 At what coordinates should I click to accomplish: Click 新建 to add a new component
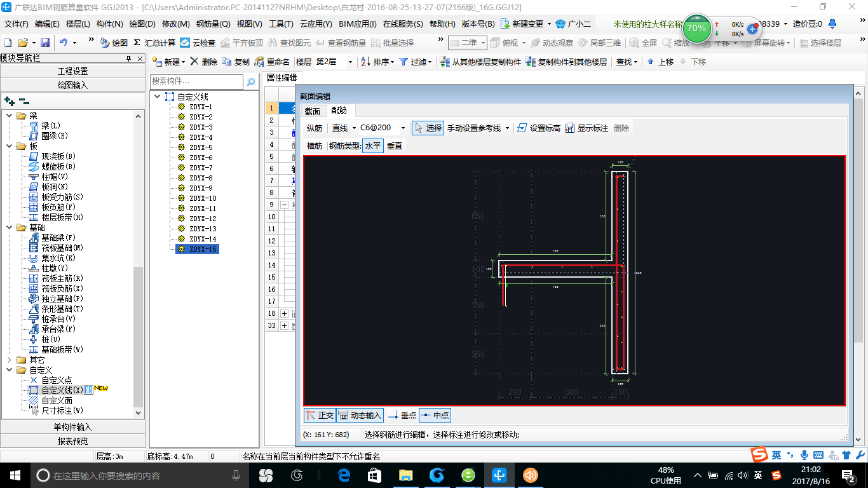pos(168,62)
